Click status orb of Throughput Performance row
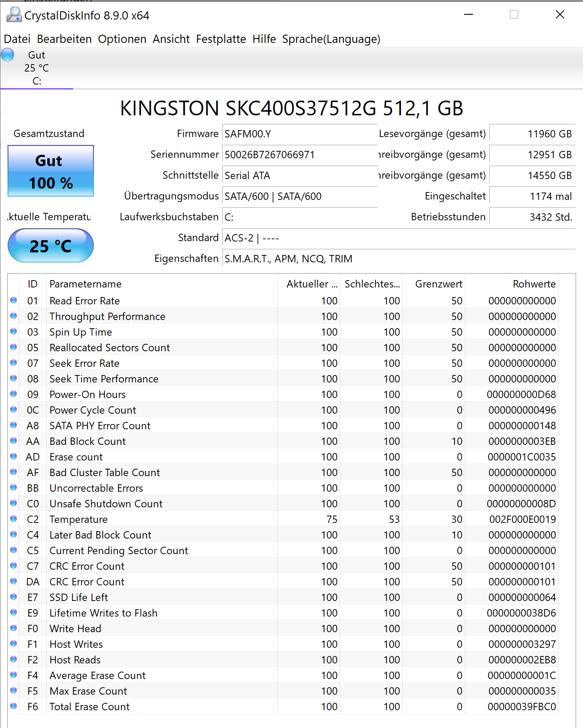 (13, 316)
